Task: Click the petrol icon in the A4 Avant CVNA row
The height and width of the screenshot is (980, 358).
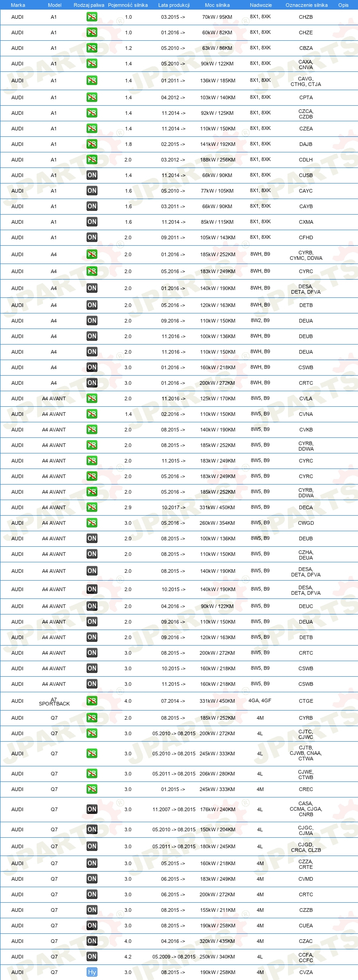Action: pyautogui.click(x=92, y=414)
